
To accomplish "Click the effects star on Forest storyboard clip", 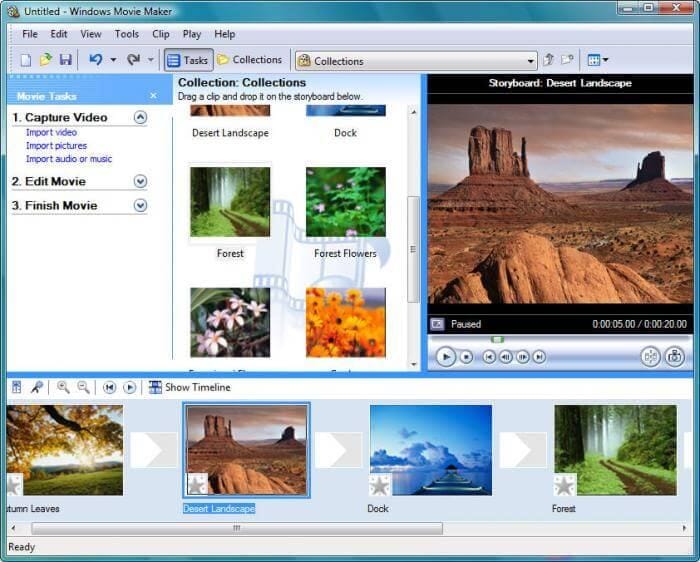I will click(x=565, y=485).
